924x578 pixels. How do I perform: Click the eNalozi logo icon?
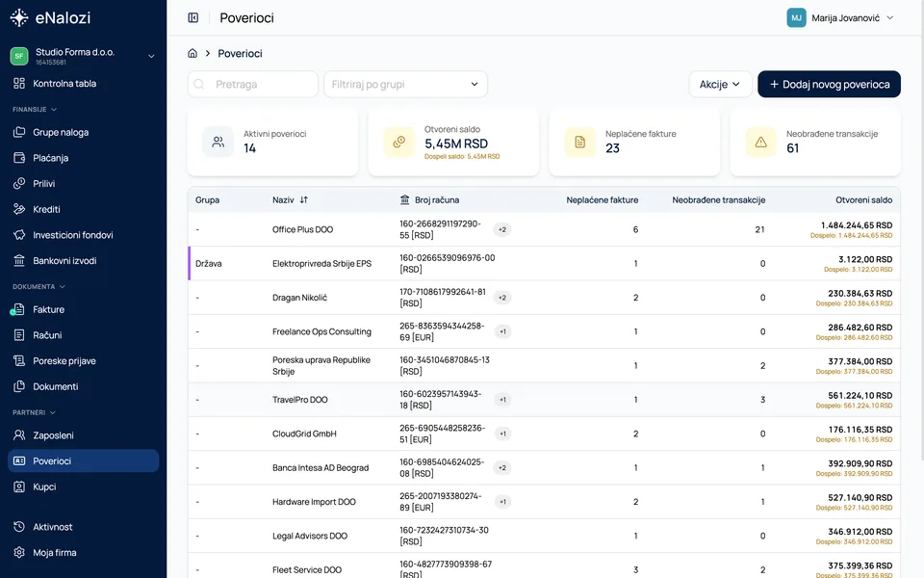[19, 17]
